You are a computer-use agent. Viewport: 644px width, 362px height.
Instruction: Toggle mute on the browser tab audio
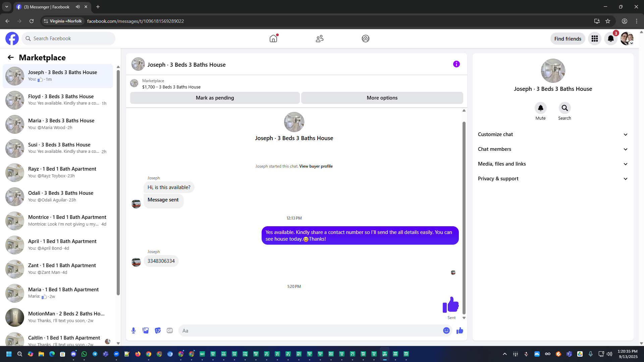78,7
